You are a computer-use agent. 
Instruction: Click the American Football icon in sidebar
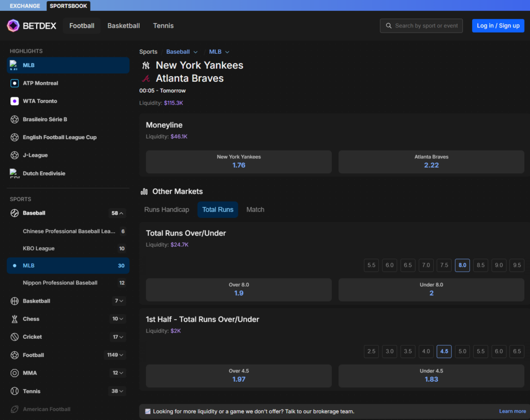coord(14,409)
